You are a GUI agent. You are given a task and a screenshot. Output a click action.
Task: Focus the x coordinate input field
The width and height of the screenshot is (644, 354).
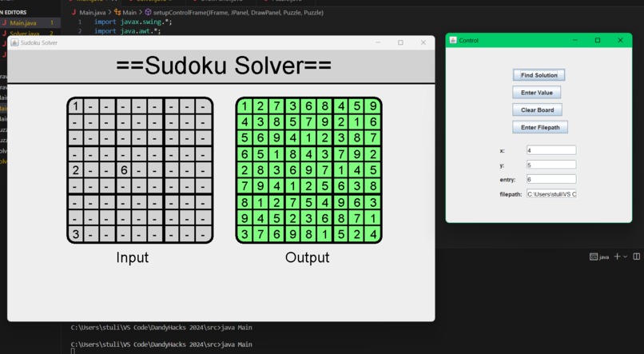[x=551, y=150]
